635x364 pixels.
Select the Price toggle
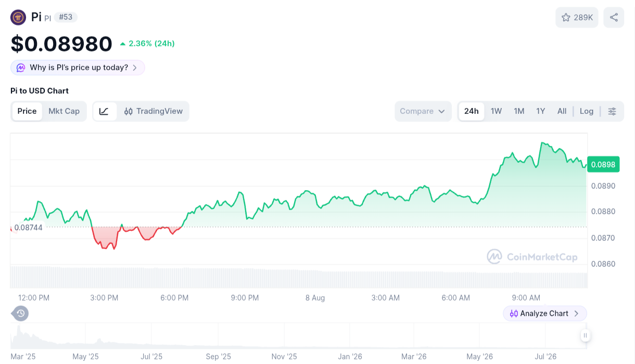tap(27, 111)
